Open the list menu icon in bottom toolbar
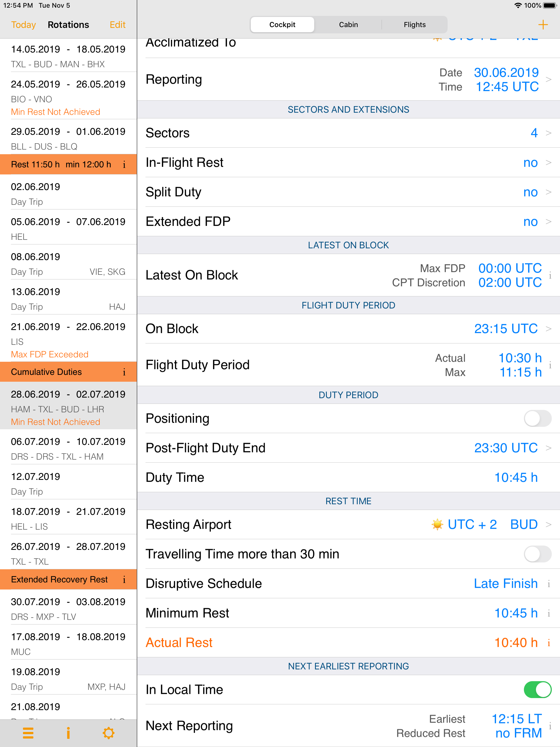The width and height of the screenshot is (560, 747). coord(28,733)
